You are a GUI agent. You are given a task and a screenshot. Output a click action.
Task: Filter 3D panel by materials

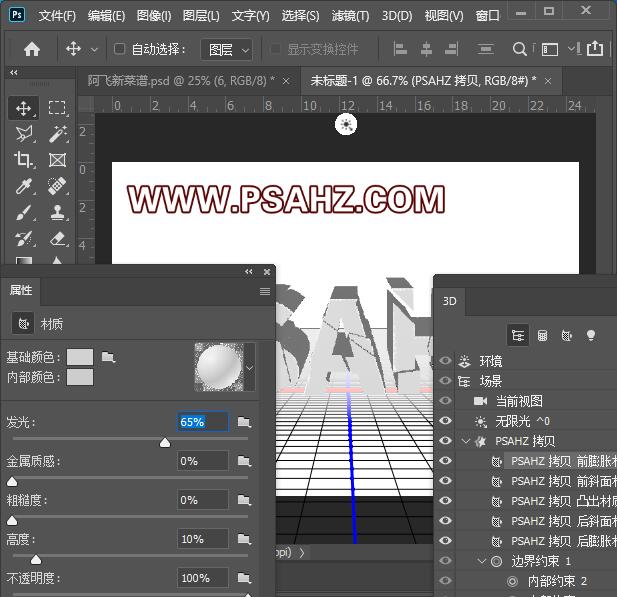click(567, 336)
